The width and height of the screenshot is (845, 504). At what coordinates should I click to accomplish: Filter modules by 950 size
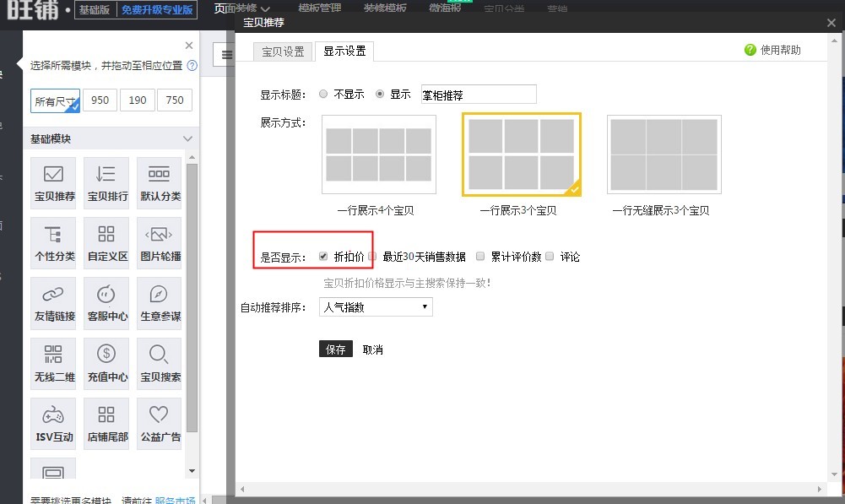[x=100, y=100]
